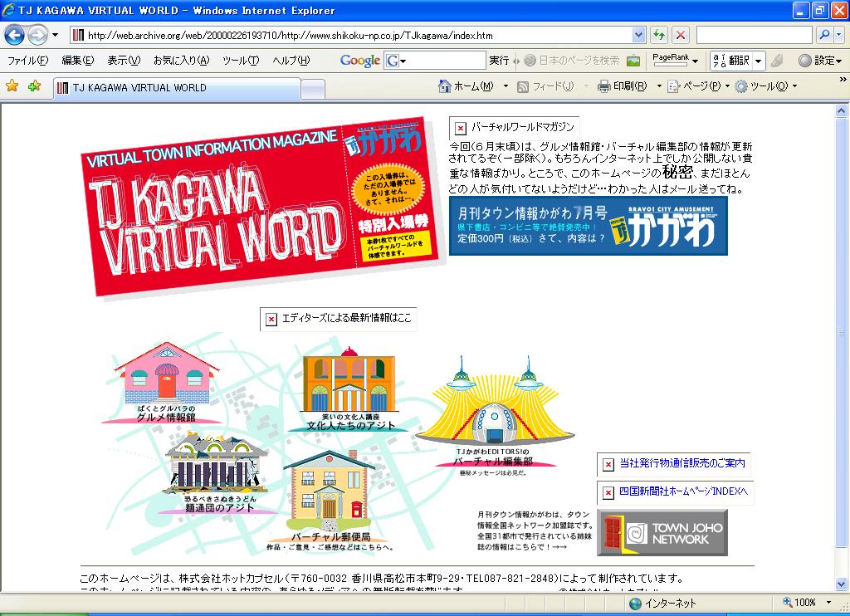Screen dimensions: 850x616
Task: Click the broken image icon beside 四国新聞社ホームページINDEXへ
Action: point(608,492)
